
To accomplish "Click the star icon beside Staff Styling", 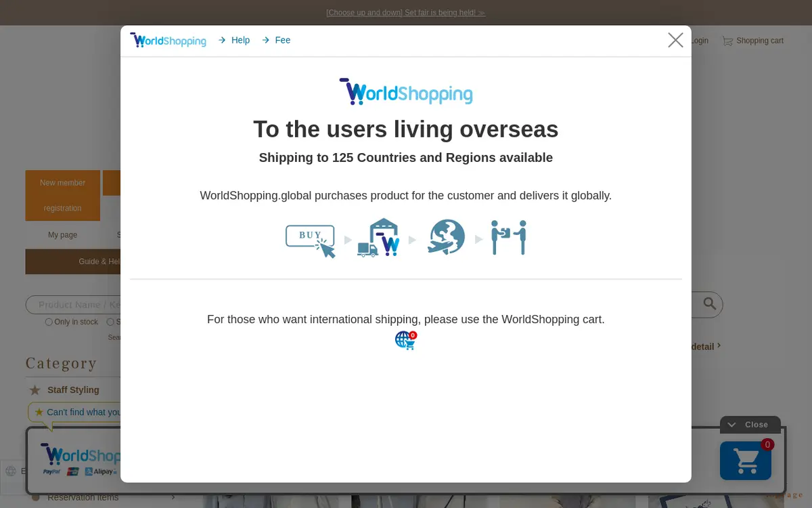I will pyautogui.click(x=35, y=390).
